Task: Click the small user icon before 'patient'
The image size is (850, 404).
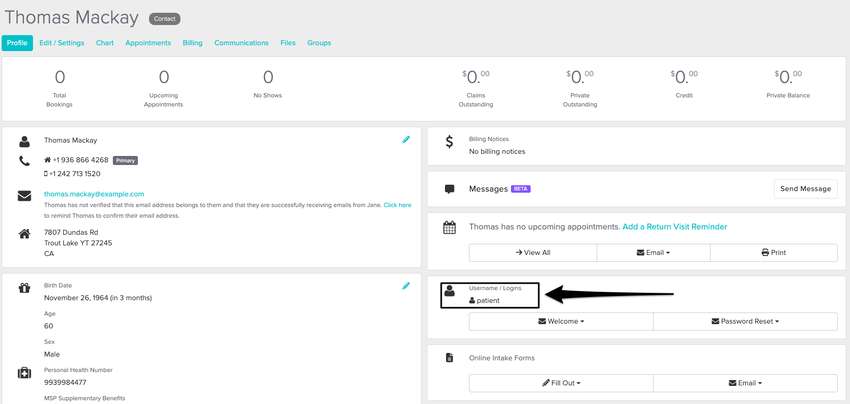Action: [x=472, y=300]
